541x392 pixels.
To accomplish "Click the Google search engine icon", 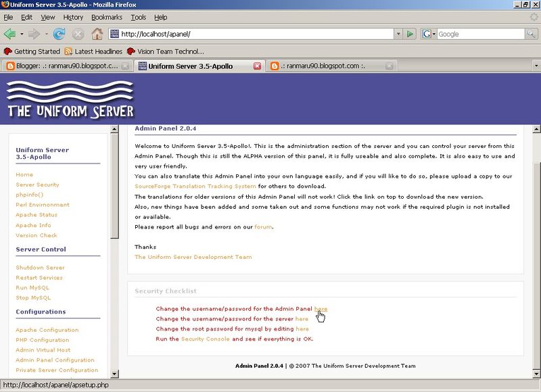I will click(x=427, y=34).
